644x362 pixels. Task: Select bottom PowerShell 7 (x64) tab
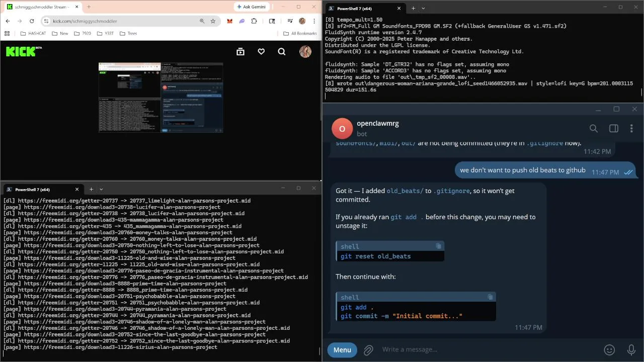click(x=43, y=189)
